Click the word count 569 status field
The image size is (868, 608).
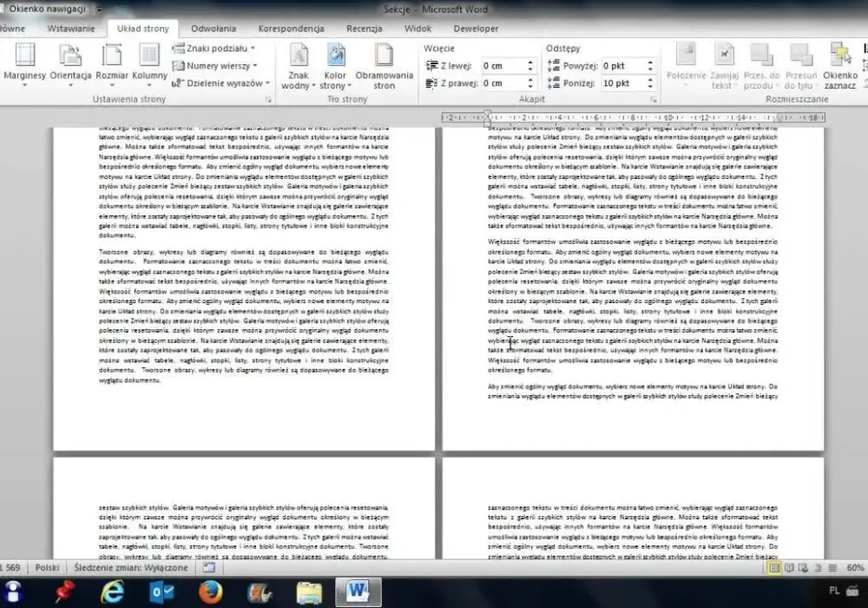pyautogui.click(x=11, y=567)
